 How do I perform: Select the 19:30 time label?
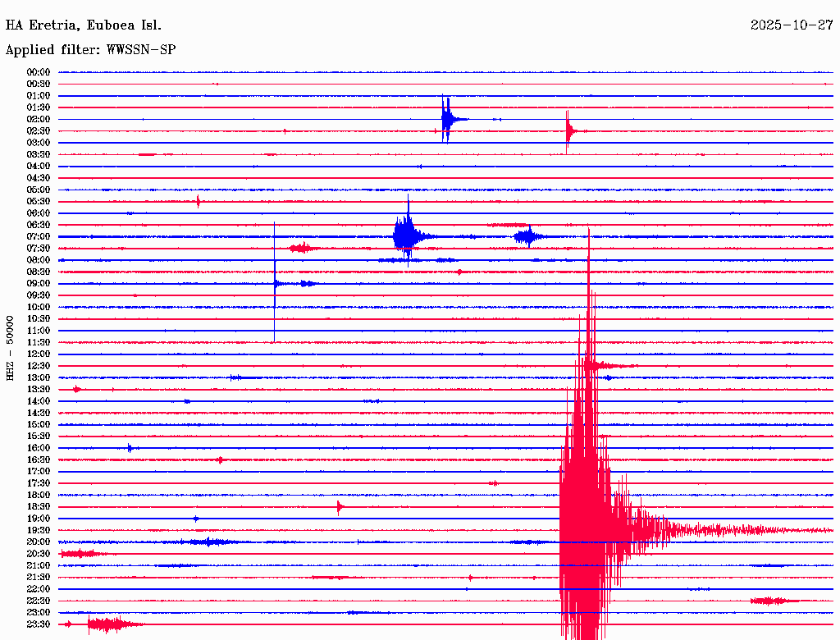point(39,530)
